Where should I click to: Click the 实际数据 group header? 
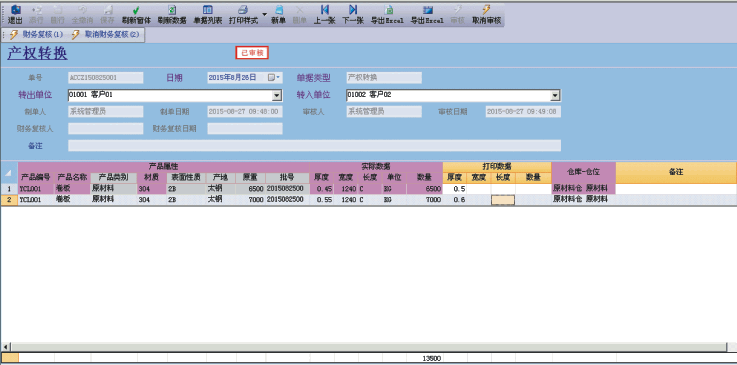click(x=376, y=167)
